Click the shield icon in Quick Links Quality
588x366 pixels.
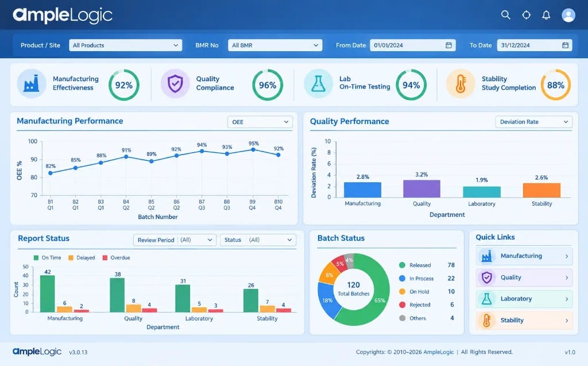(486, 278)
